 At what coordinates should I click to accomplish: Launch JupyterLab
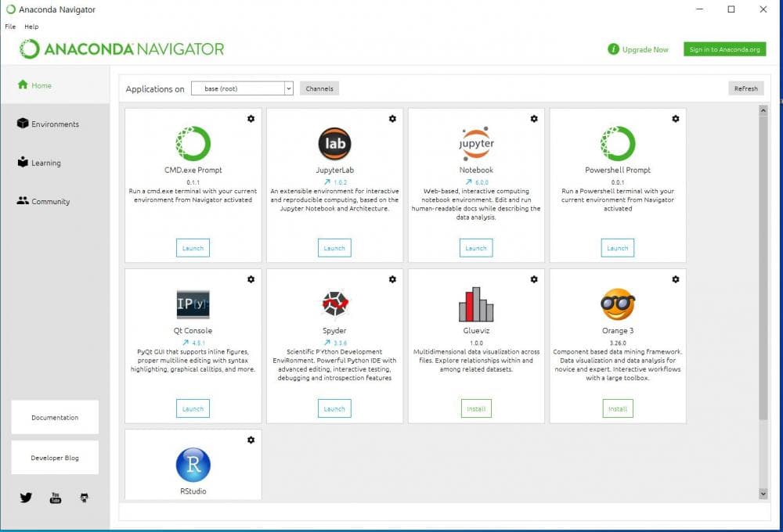(334, 248)
